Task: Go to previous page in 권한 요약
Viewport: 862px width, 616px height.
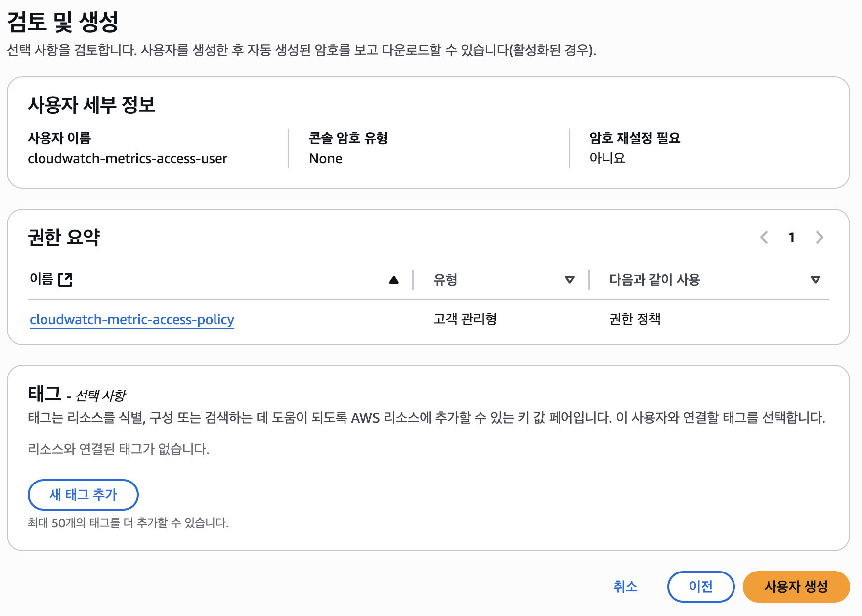Action: [764, 238]
